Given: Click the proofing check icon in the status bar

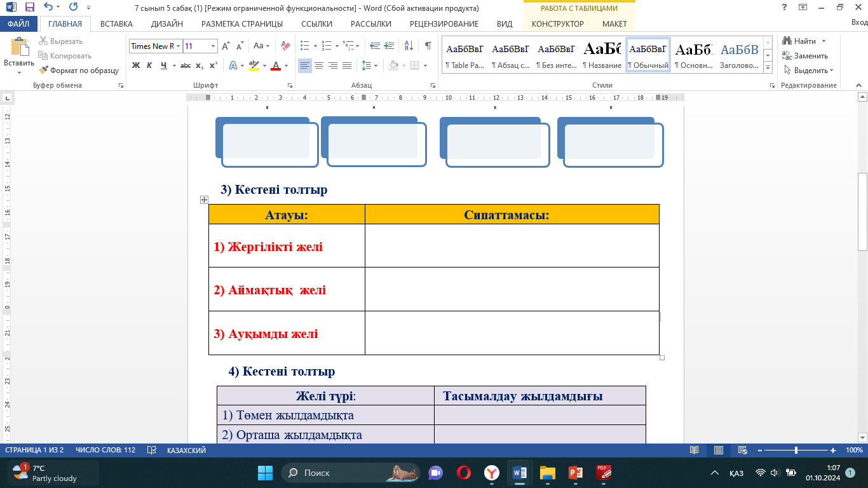Looking at the screenshot, I should click(x=152, y=450).
